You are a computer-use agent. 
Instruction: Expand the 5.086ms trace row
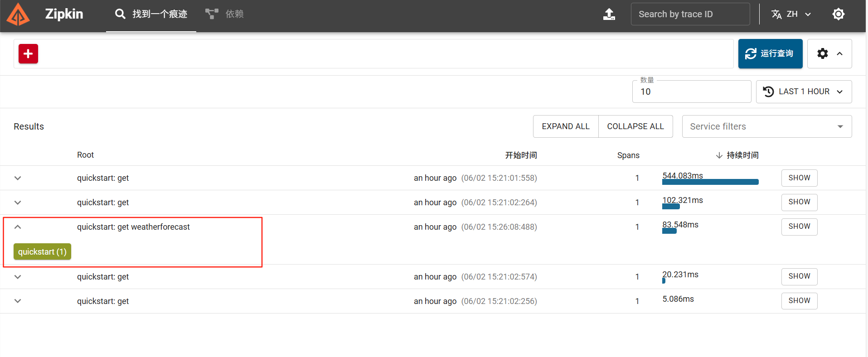(18, 301)
